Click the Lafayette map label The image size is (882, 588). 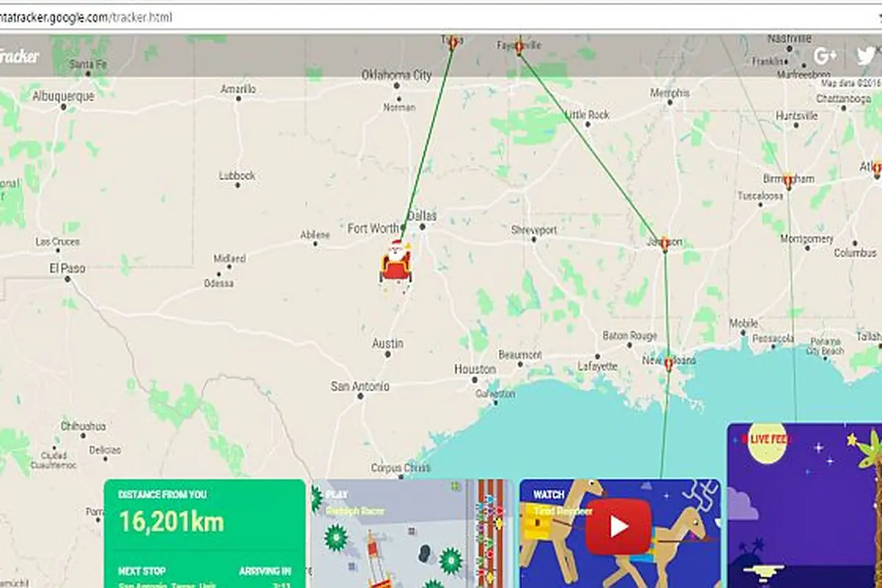click(x=598, y=365)
